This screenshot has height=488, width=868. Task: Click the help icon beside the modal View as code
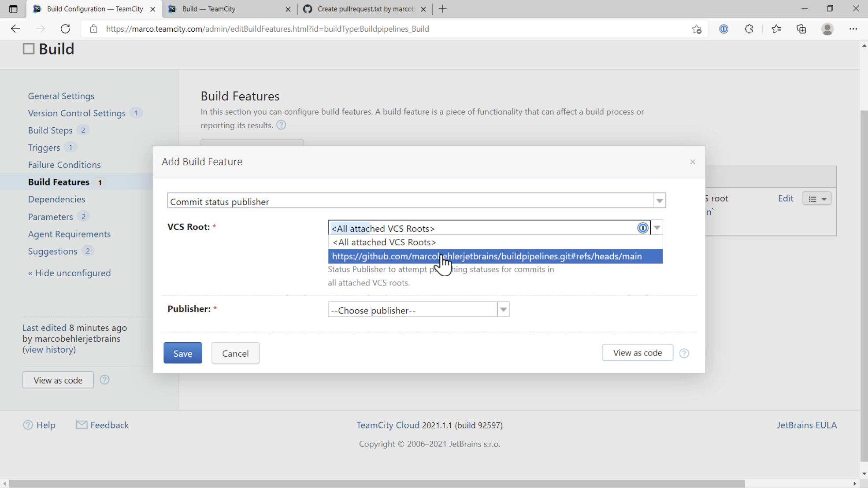[x=684, y=353]
